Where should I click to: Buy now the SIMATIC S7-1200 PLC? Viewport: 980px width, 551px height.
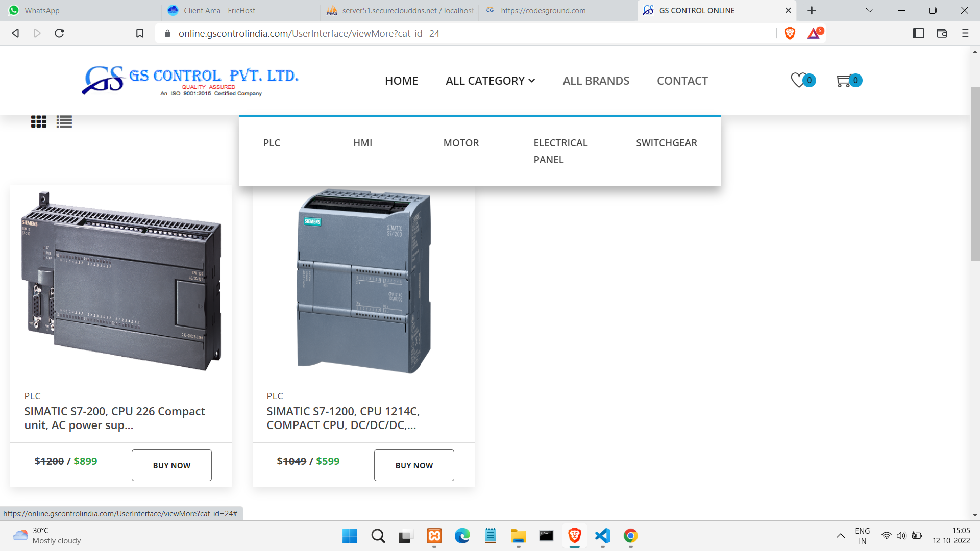click(414, 465)
